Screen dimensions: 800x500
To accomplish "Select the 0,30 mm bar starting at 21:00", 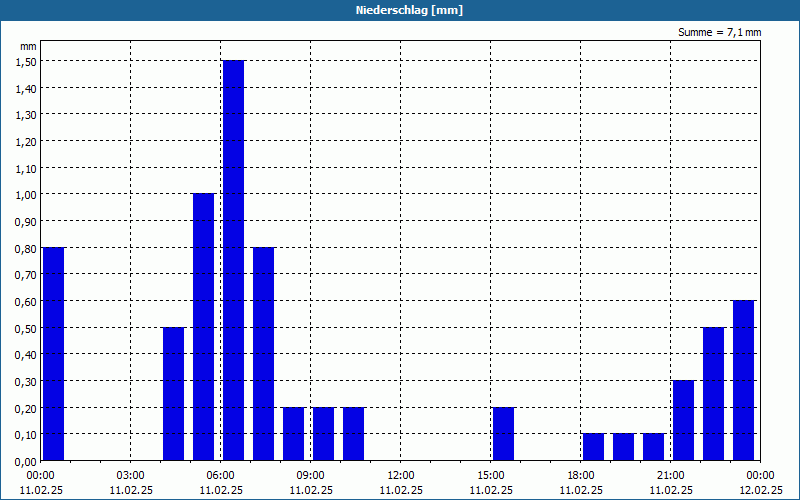I will coord(684,421).
